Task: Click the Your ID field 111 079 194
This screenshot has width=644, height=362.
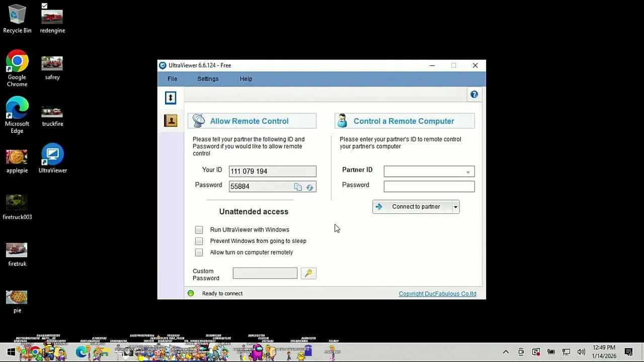Action: (272, 171)
